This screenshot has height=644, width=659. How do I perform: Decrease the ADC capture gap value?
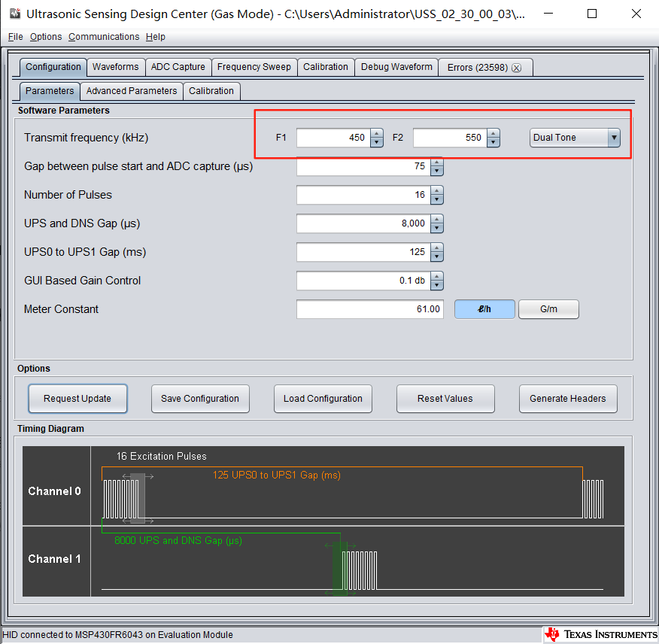click(437, 171)
